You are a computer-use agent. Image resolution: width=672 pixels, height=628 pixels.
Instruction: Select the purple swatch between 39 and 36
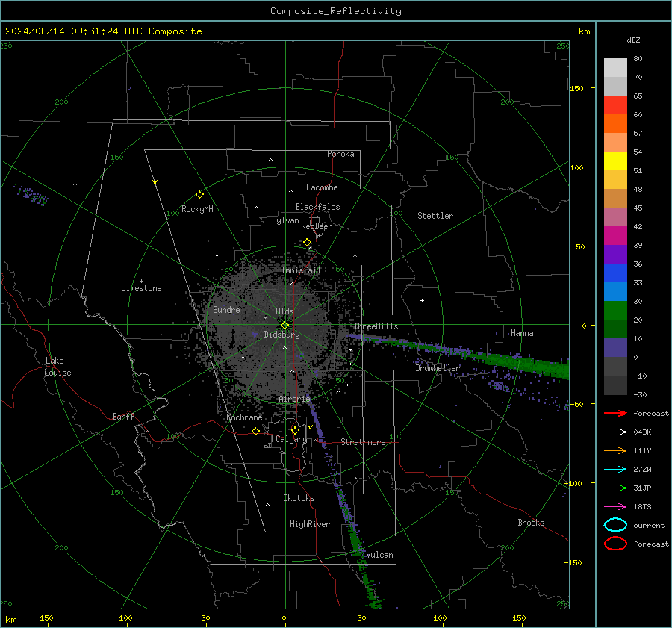(615, 254)
